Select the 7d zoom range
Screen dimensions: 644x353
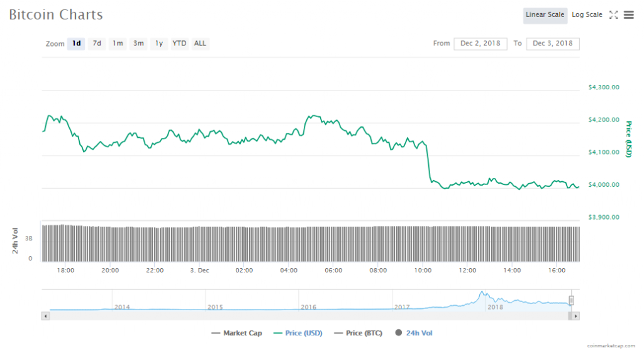coord(97,43)
